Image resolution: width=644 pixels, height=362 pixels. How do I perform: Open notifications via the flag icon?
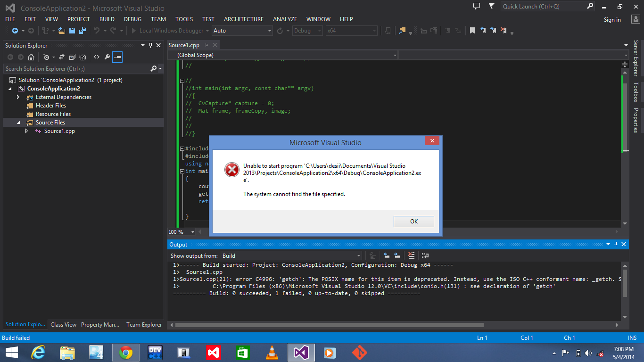[x=492, y=6]
